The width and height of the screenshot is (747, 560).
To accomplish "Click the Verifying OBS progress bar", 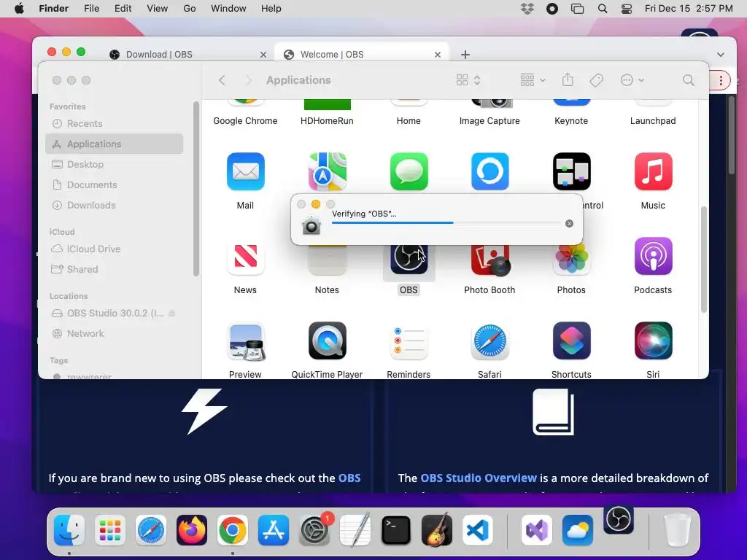I will coord(446,222).
